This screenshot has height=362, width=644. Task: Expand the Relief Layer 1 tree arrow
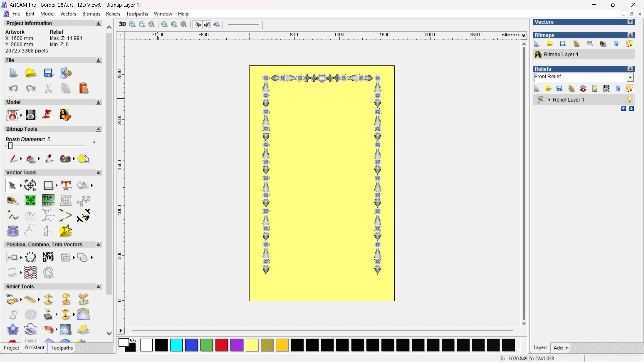point(549,99)
